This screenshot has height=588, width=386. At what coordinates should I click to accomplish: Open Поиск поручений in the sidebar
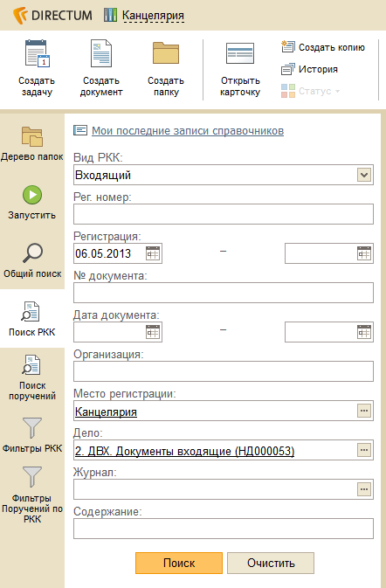coord(31,377)
